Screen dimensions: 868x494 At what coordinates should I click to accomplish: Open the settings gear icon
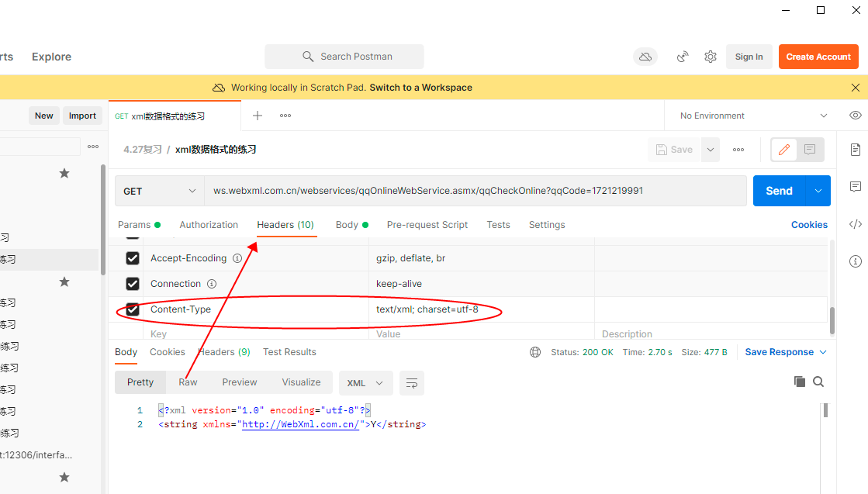tap(711, 57)
